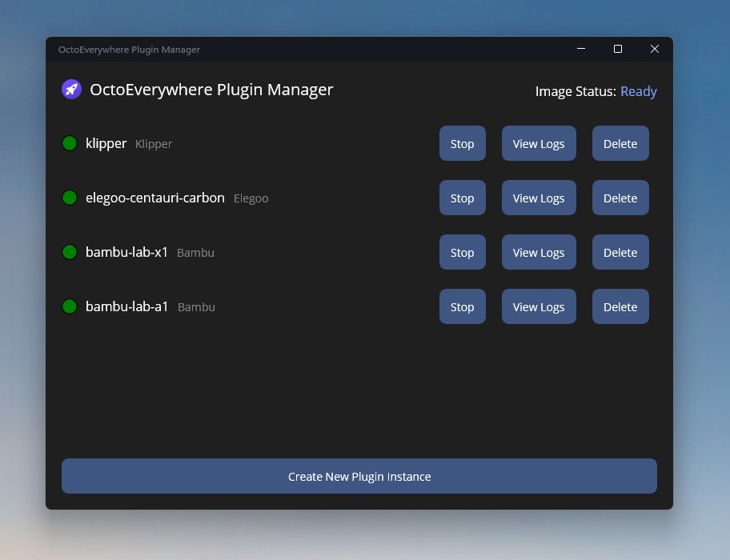Viewport: 730px width, 560px height.
Task: Stop the bambu-lab-x1 plugin
Action: [x=462, y=253]
